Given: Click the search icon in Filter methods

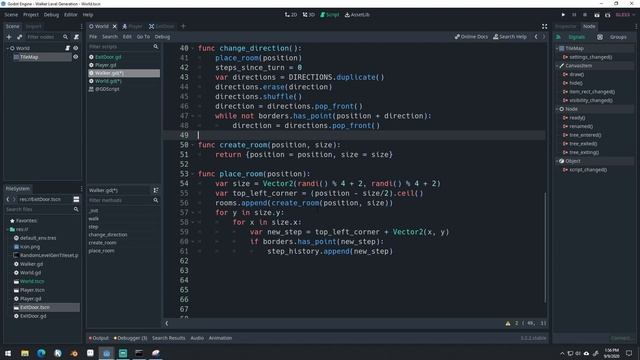Looking at the screenshot, I should [x=156, y=200].
